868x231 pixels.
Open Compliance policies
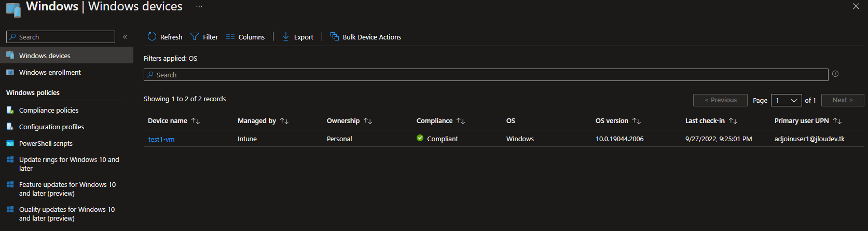49,110
